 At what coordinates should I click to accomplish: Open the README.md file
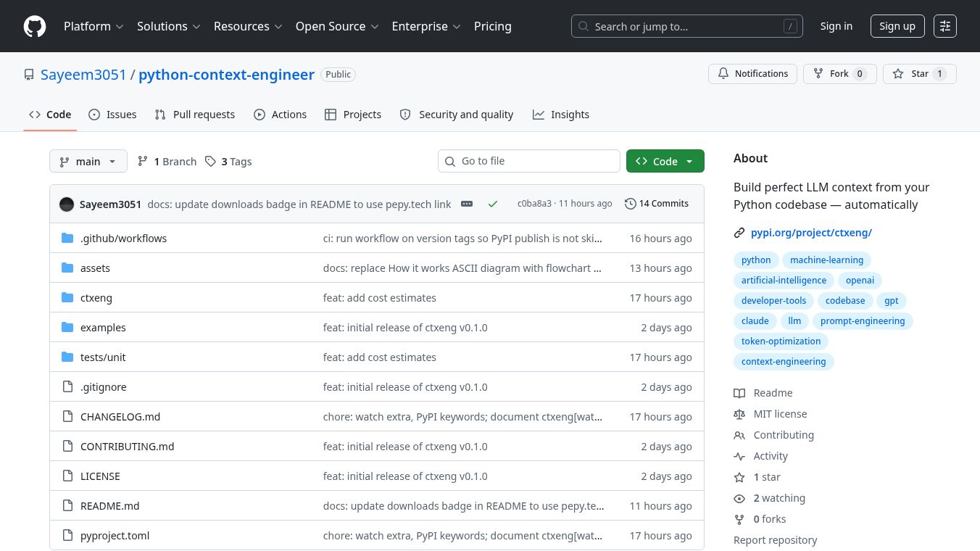coord(109,505)
